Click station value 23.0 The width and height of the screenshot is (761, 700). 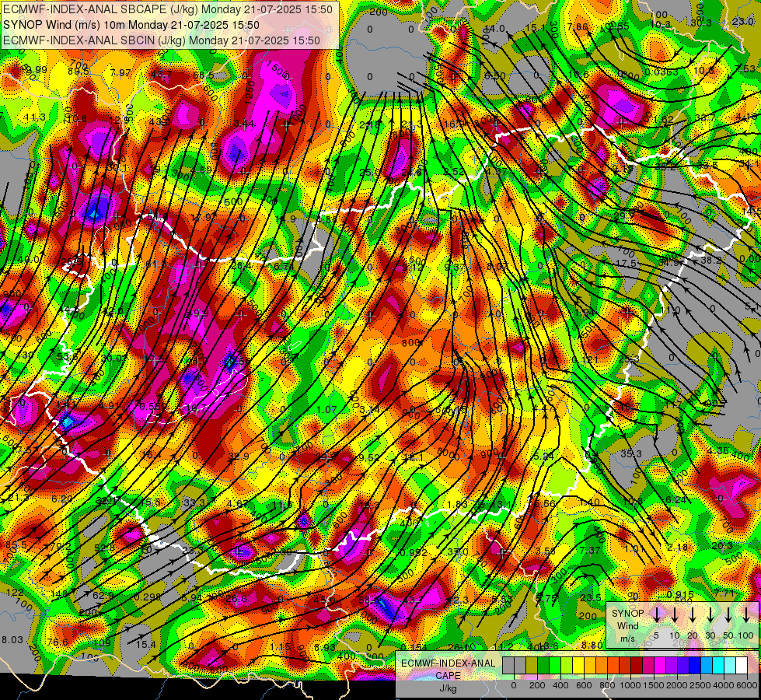(x=743, y=21)
